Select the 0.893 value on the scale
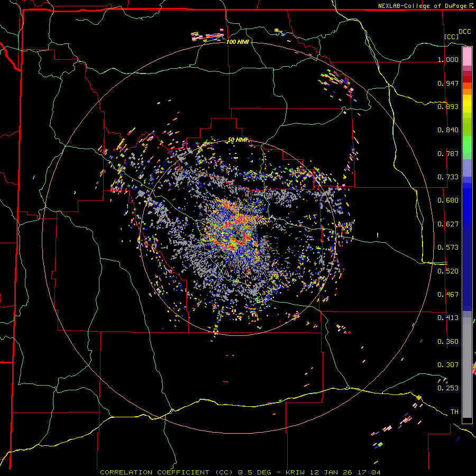 (448, 106)
